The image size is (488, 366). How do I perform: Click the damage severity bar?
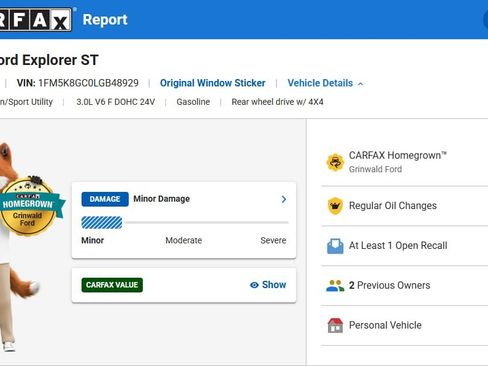[x=185, y=222]
